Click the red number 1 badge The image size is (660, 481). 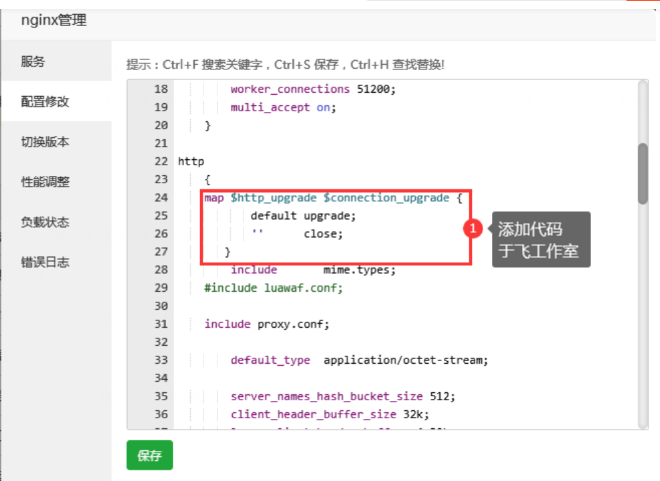tap(472, 229)
